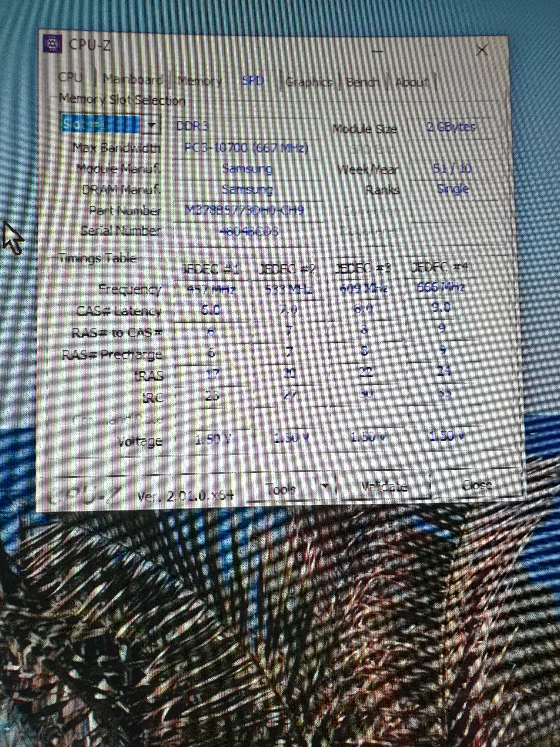Screen dimensions: 560x747
Task: Click the Tools button
Action: (281, 489)
